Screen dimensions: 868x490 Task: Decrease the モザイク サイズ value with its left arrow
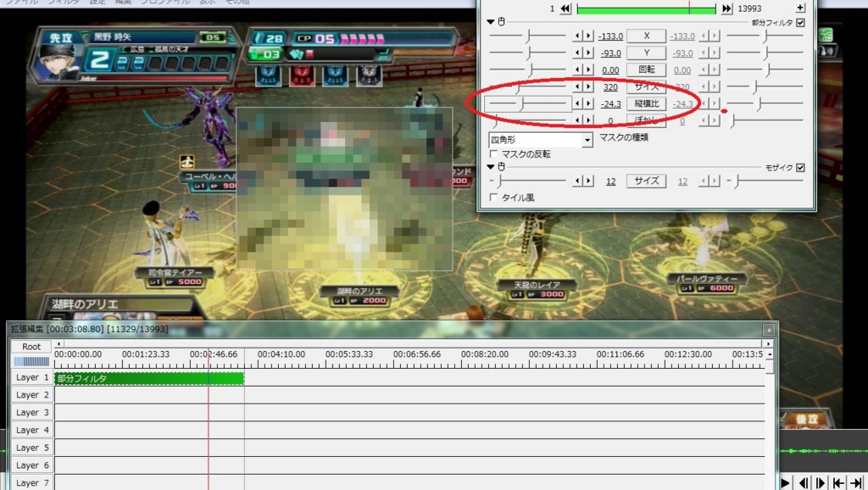click(577, 181)
